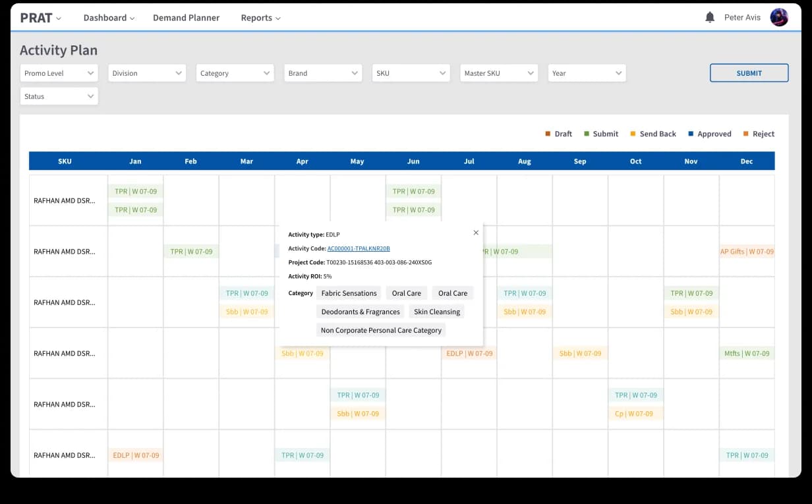This screenshot has width=812, height=504.
Task: Click the Draft legend swatch
Action: point(548,134)
